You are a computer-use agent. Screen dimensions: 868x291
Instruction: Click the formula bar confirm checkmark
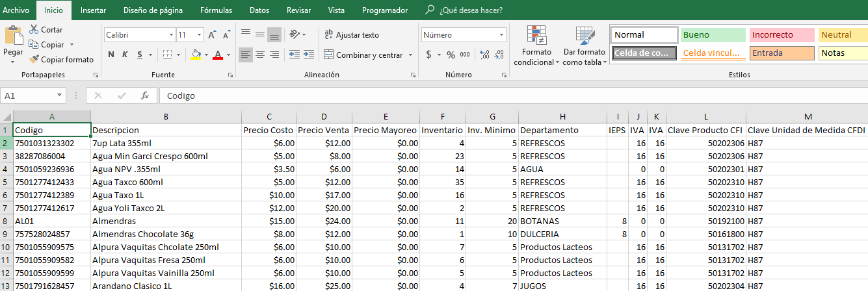122,95
